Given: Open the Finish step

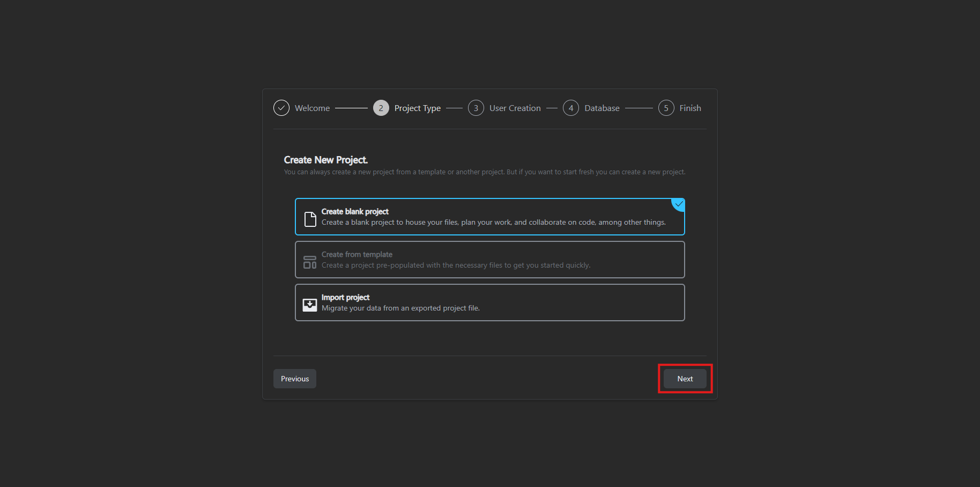Looking at the screenshot, I should 690,108.
